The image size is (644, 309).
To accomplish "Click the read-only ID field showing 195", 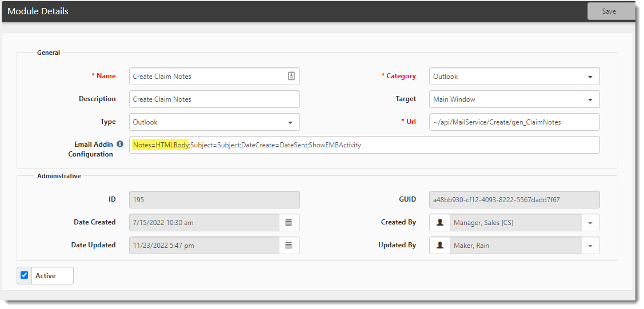I will 214,199.
